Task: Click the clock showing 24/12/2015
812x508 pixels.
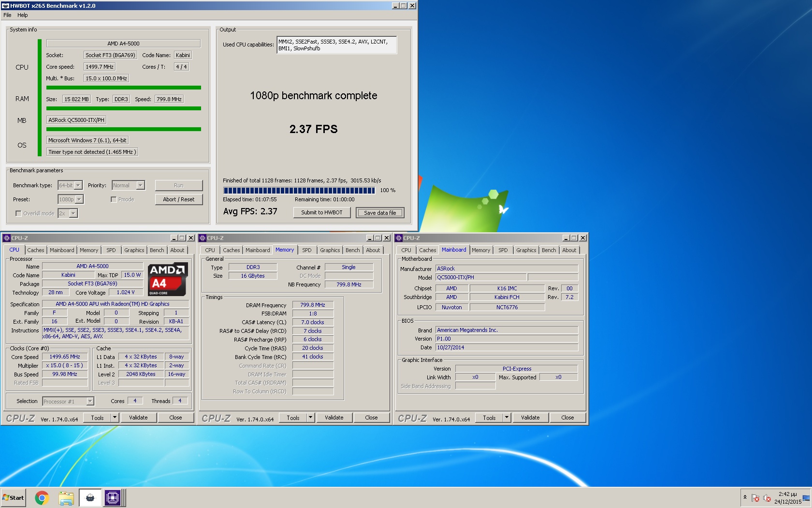Action: coord(788,498)
